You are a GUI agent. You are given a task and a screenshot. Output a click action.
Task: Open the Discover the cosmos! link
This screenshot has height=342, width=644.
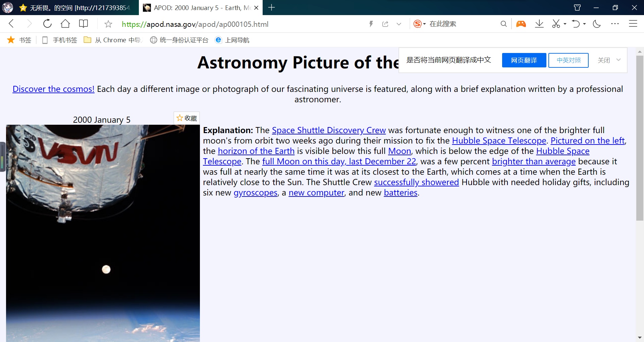click(54, 89)
